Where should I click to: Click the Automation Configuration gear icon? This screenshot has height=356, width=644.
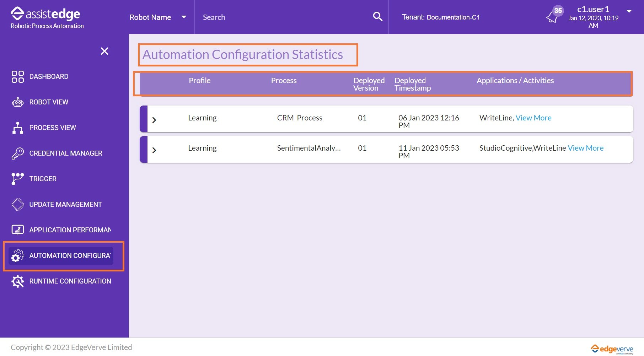point(18,256)
